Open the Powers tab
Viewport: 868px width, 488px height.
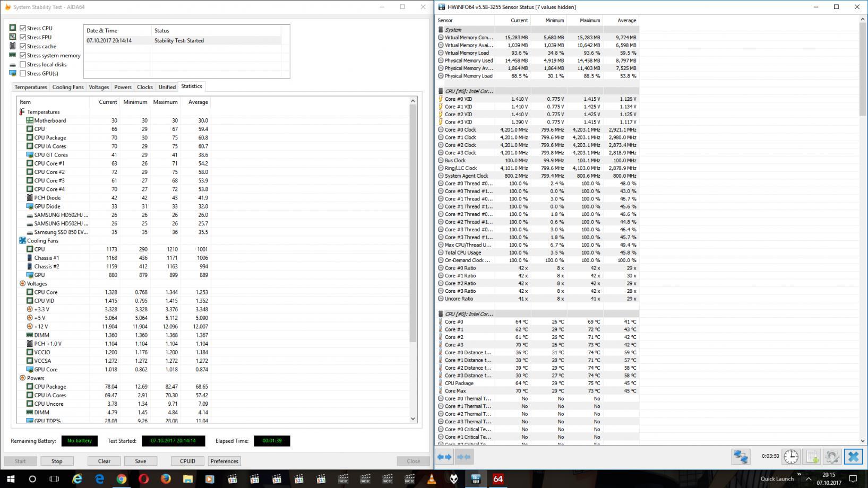tap(123, 87)
